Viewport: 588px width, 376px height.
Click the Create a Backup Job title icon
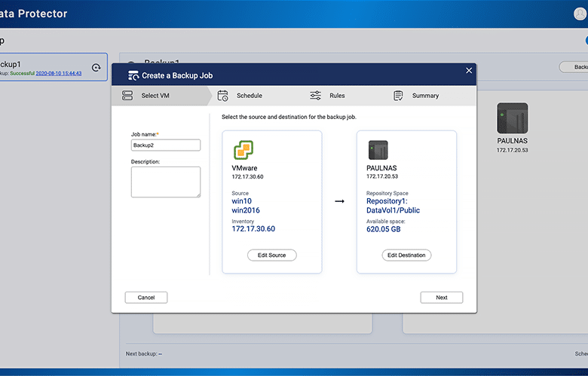[133, 75]
